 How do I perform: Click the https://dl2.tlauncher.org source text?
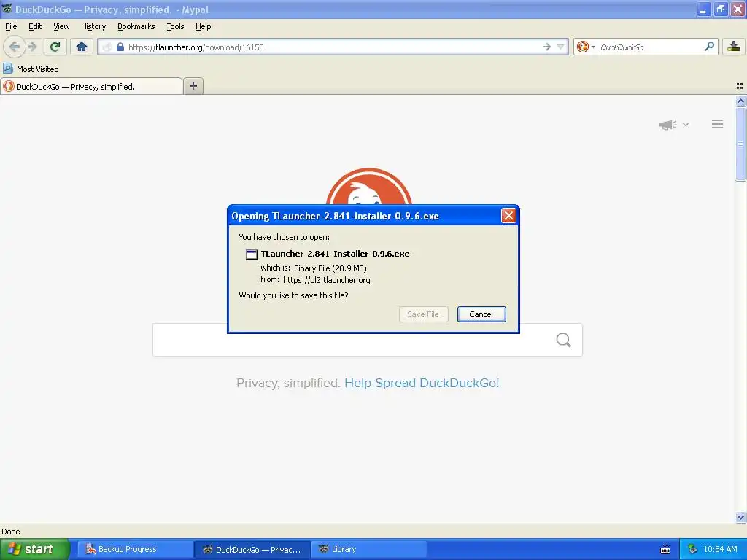(326, 280)
